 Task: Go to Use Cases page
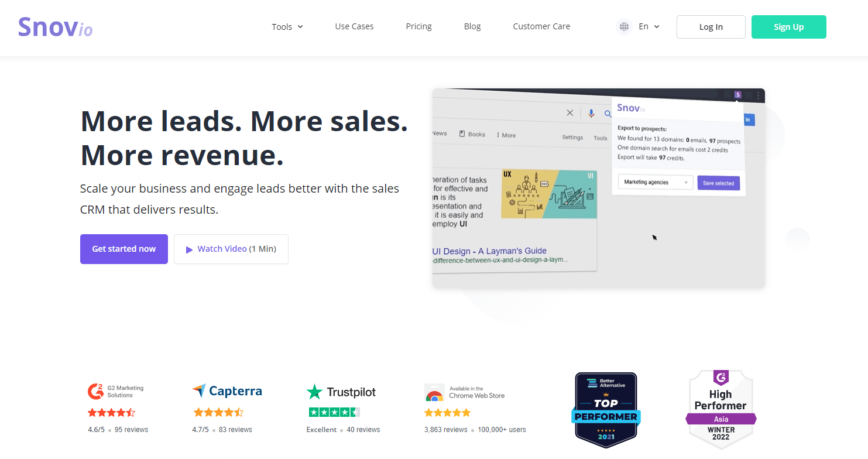pyautogui.click(x=354, y=26)
